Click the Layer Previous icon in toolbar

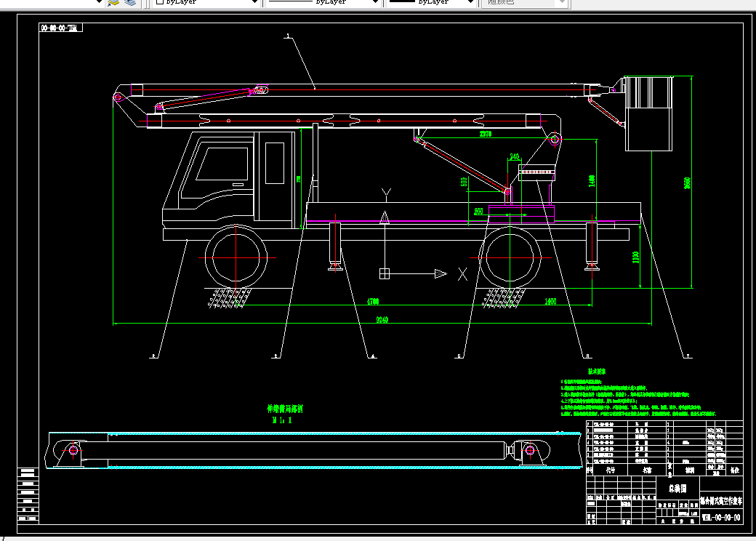click(113, 2)
